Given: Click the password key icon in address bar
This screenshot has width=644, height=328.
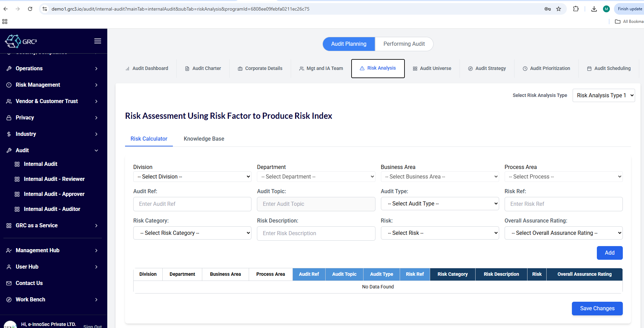Looking at the screenshot, I should pos(547,9).
